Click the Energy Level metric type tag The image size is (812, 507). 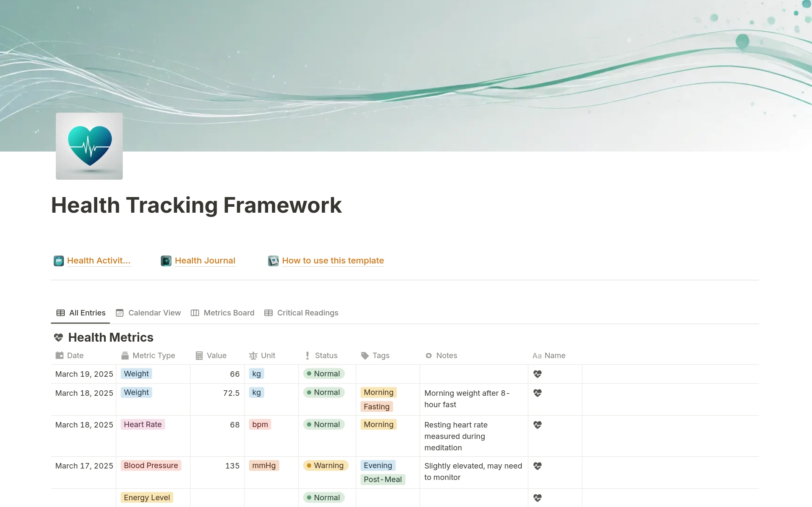[147, 498]
